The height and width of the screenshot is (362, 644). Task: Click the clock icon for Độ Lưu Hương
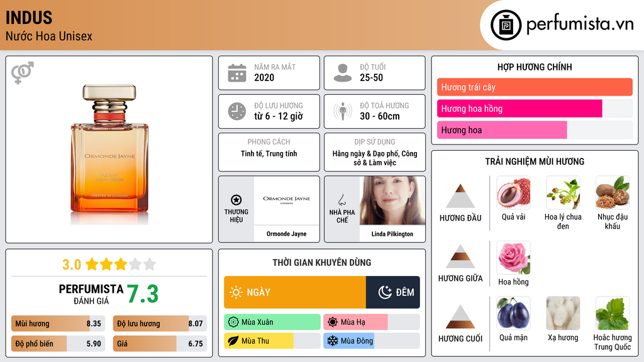(x=237, y=111)
